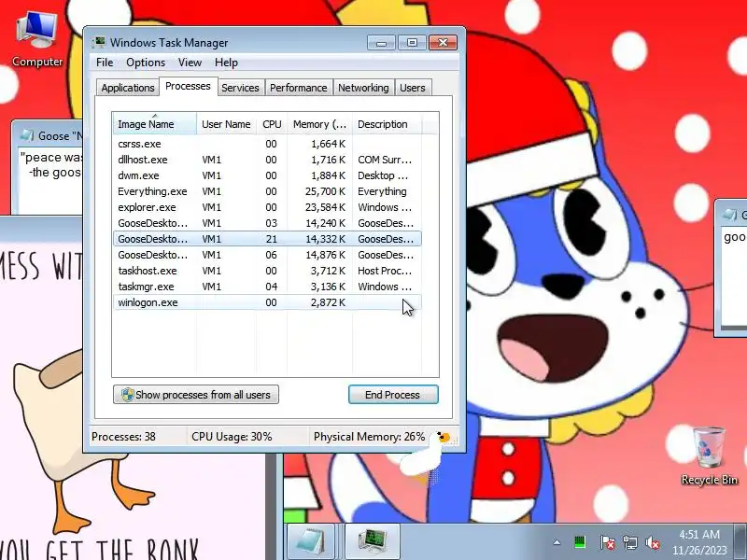Close the Windows Task Manager window
Viewport: 747px width, 560px height.
pos(443,43)
